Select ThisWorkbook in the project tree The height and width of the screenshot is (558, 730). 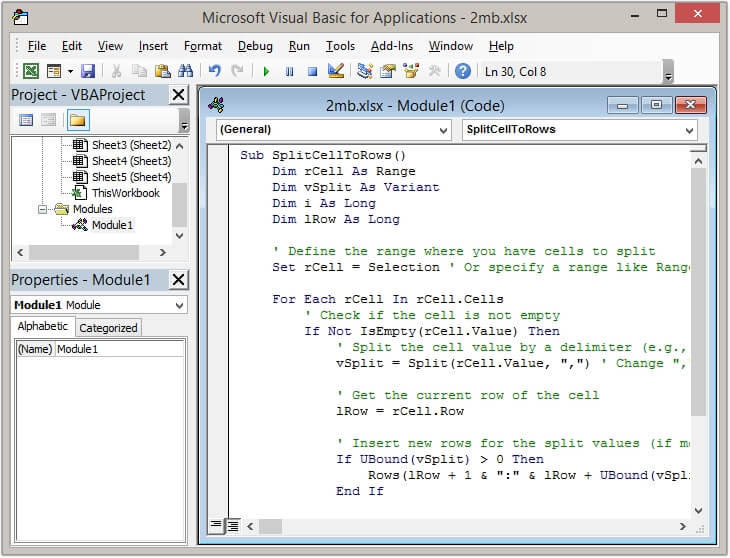[x=125, y=193]
